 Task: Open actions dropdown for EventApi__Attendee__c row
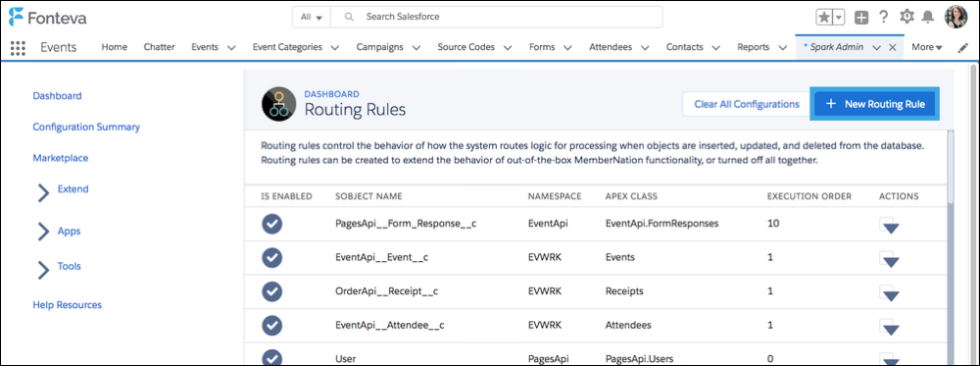click(x=890, y=327)
